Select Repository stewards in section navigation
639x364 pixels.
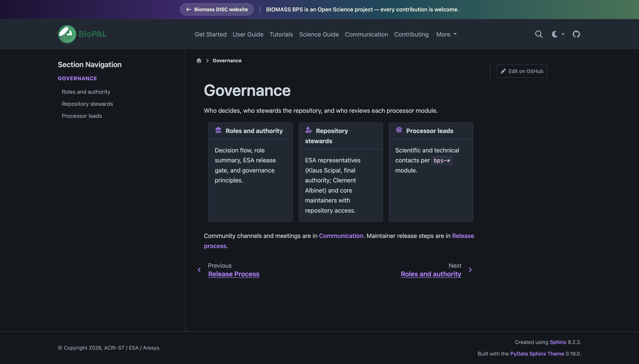tap(87, 104)
